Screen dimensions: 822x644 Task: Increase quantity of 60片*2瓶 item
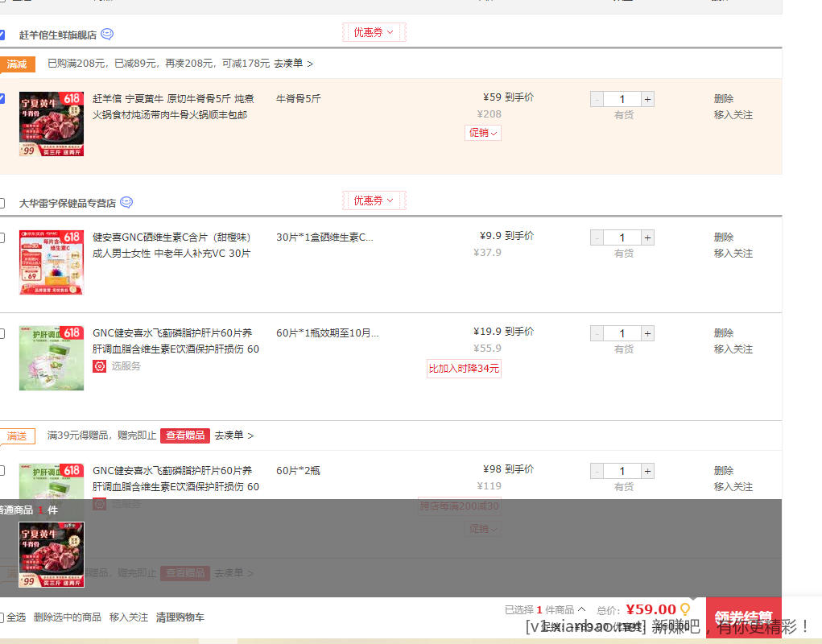[x=647, y=471]
